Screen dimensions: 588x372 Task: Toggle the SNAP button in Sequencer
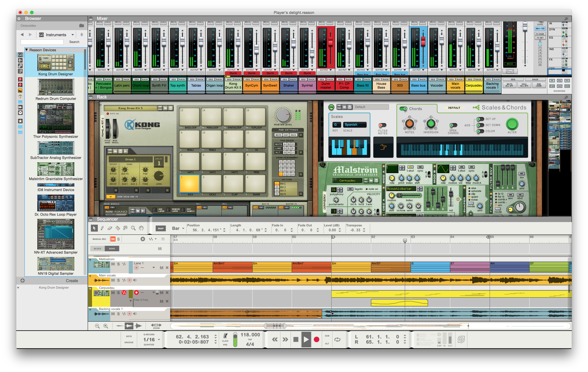161,229
